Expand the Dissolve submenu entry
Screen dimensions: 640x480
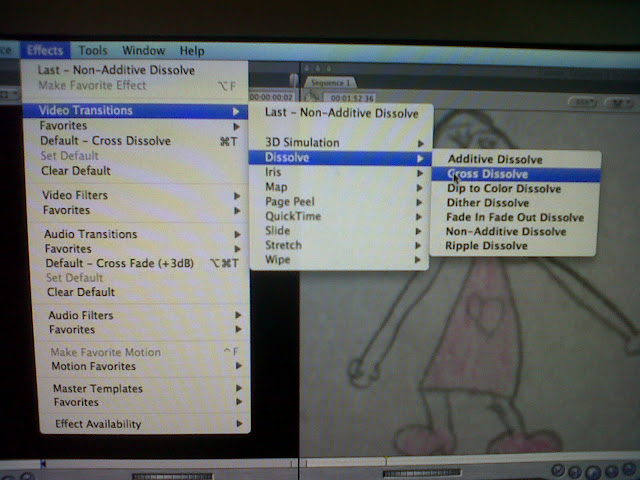coord(340,158)
